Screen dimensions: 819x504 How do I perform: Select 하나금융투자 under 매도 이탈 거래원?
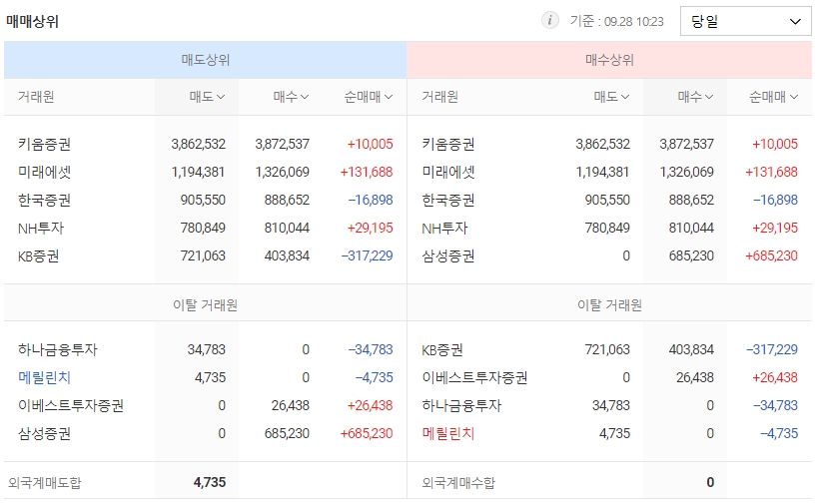click(58, 349)
